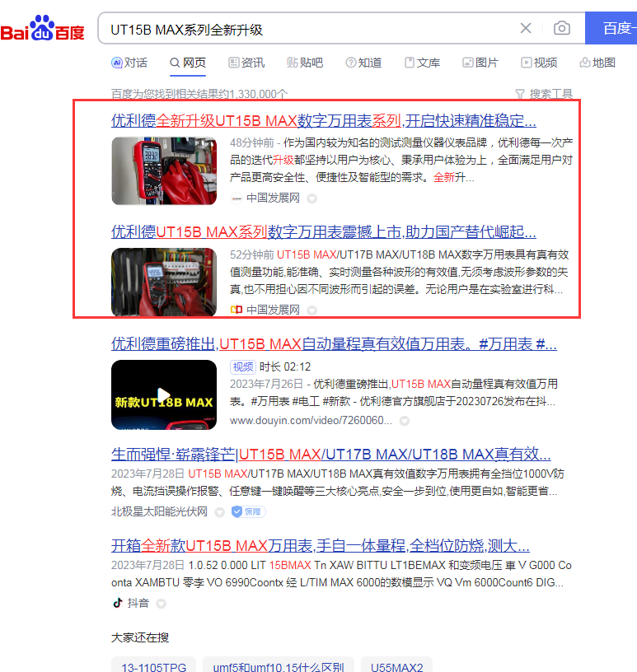Switch to the 对话 AI tab
The image size is (637, 672).
(x=129, y=63)
